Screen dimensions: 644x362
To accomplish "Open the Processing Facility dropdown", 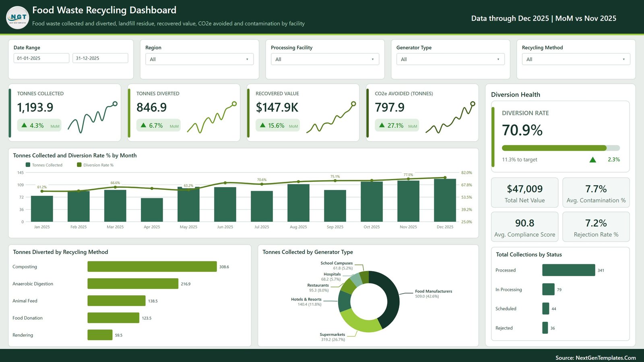I will tap(325, 59).
